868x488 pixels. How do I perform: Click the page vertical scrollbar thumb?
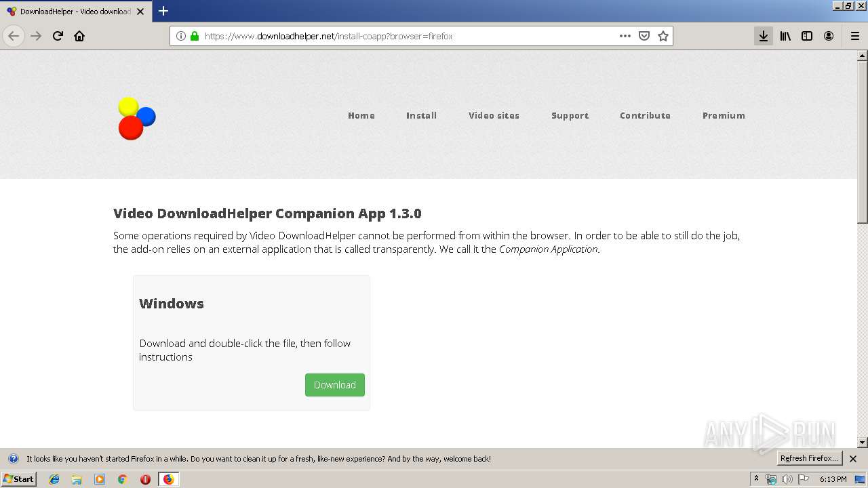pos(863,142)
